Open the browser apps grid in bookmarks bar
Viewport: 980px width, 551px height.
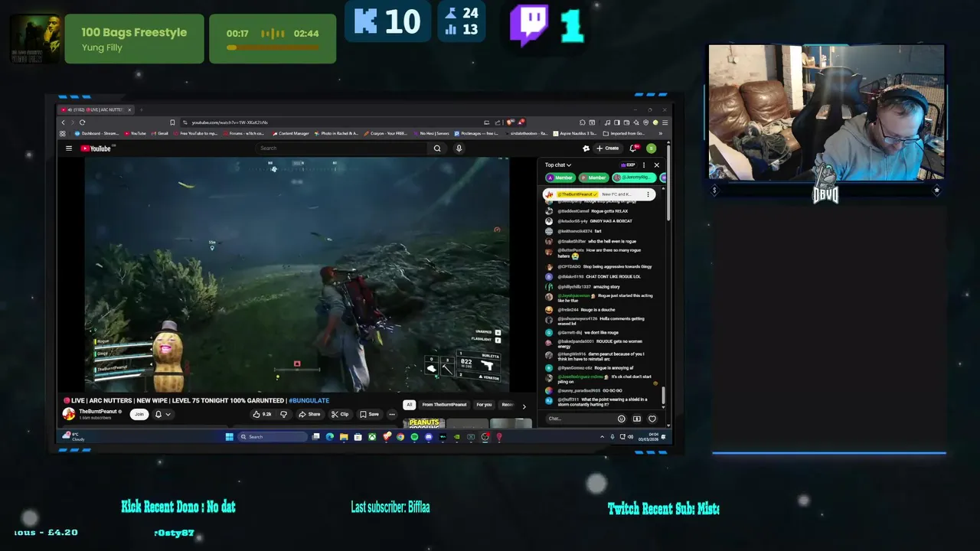[63, 133]
